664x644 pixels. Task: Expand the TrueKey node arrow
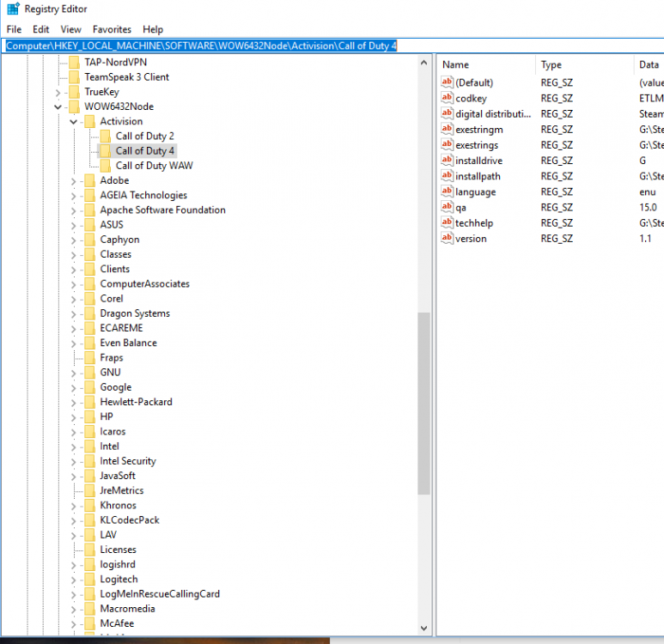coord(58,92)
